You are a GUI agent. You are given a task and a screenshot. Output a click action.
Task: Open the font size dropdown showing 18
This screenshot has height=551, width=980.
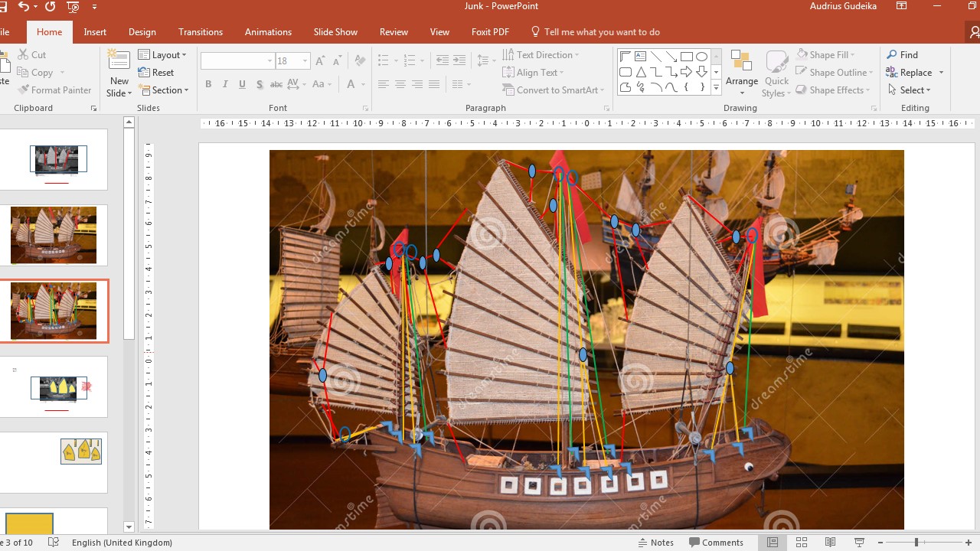[x=305, y=61]
